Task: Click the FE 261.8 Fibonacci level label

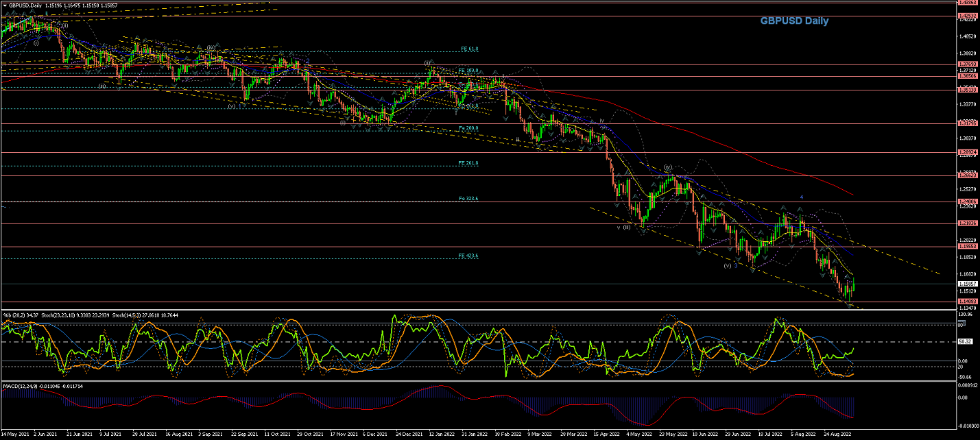Action: 468,163
